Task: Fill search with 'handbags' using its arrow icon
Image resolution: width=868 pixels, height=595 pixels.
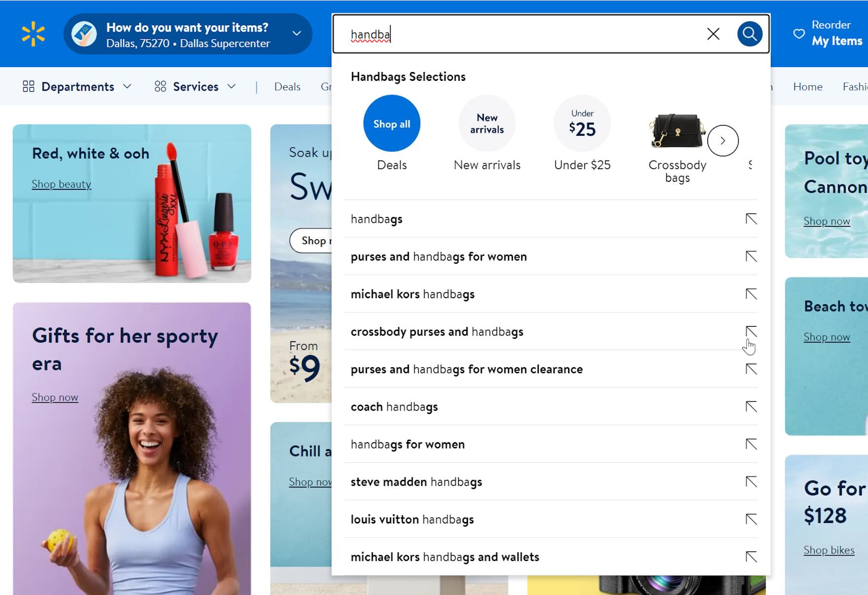Action: pos(751,219)
